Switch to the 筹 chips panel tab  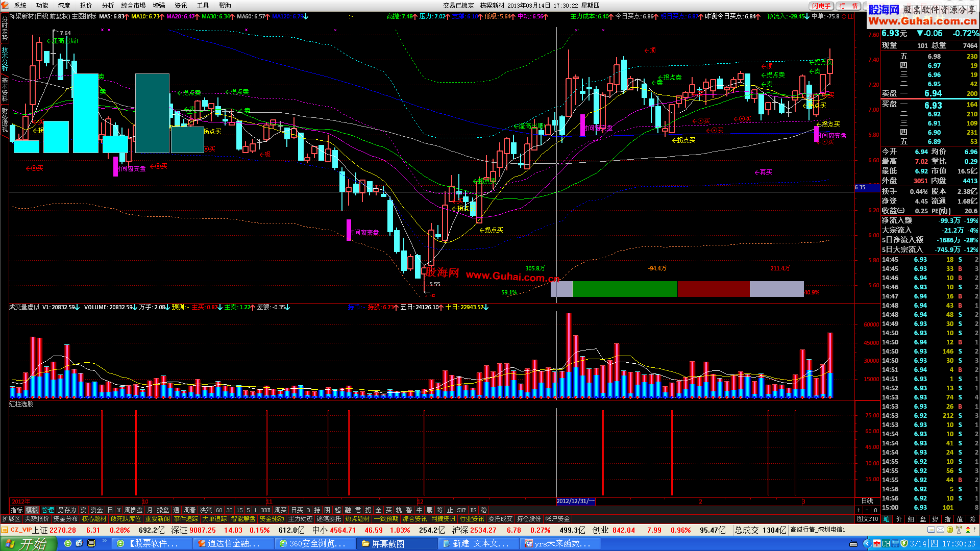pyautogui.click(x=972, y=519)
